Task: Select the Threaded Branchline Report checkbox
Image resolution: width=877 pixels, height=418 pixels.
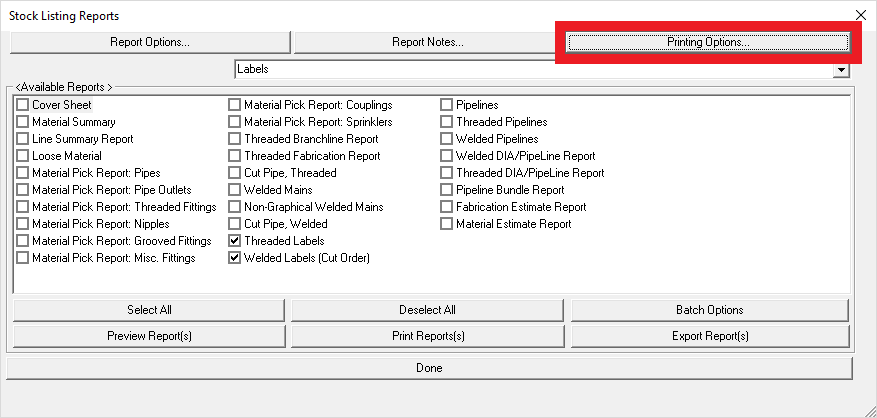Action: (234, 139)
